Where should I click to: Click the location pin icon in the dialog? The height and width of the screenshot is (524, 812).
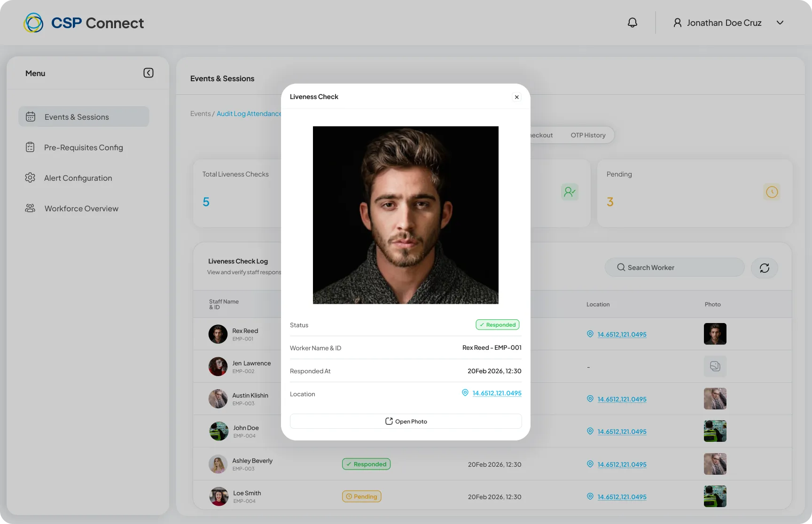465,393
